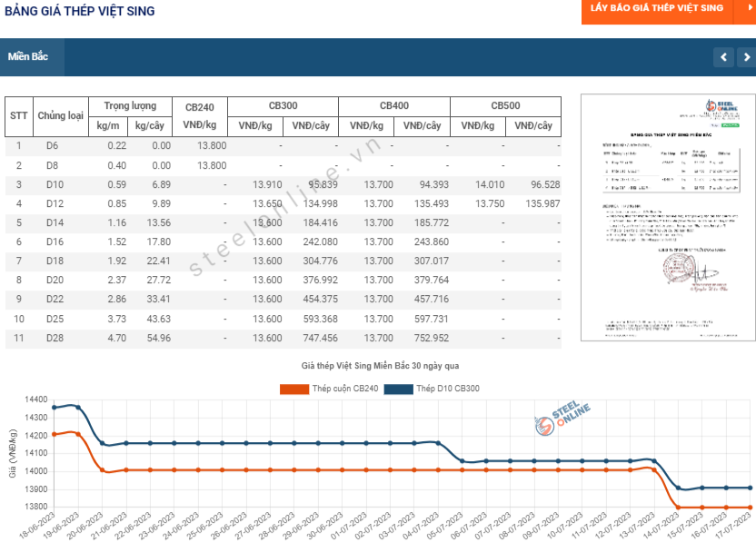This screenshot has height=542, width=756.
Task: Click the next region arrow button
Action: (x=747, y=57)
